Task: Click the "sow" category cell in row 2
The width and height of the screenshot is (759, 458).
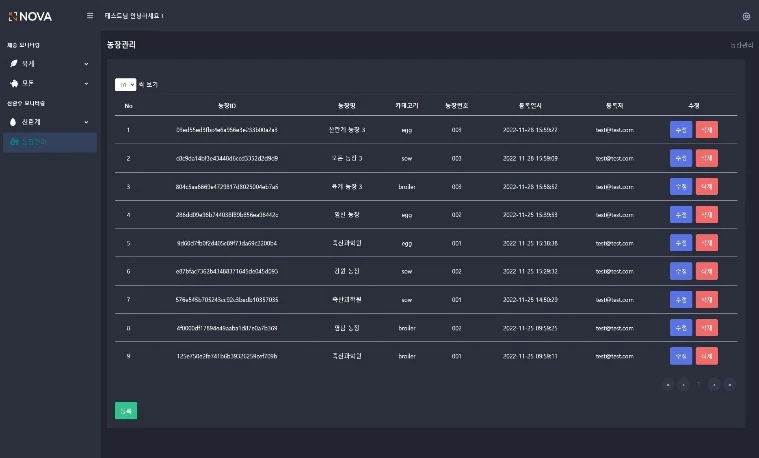Action: (x=407, y=158)
